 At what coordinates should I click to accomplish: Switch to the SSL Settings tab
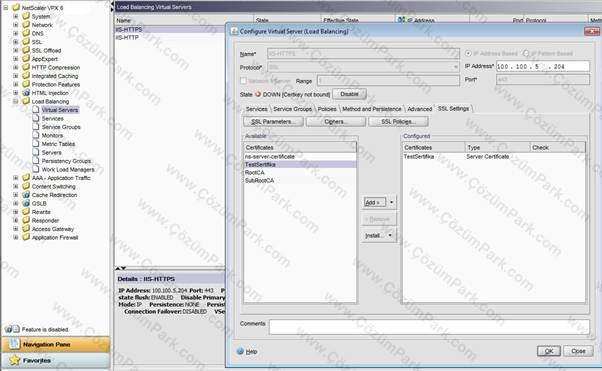(x=453, y=109)
